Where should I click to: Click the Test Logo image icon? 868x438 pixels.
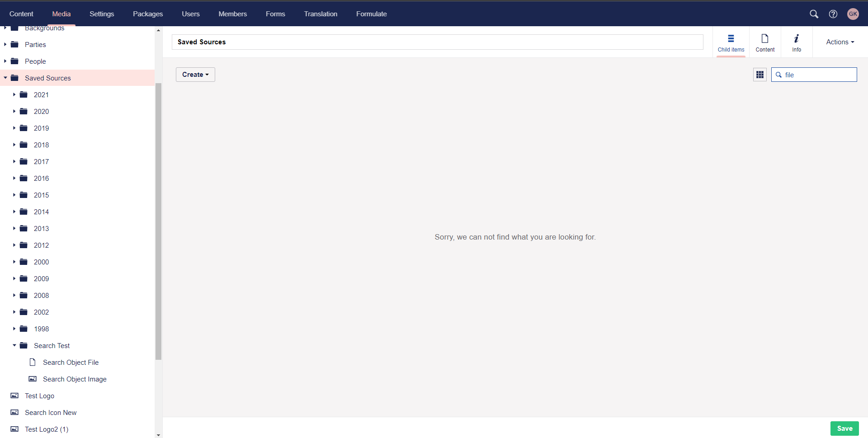point(15,396)
